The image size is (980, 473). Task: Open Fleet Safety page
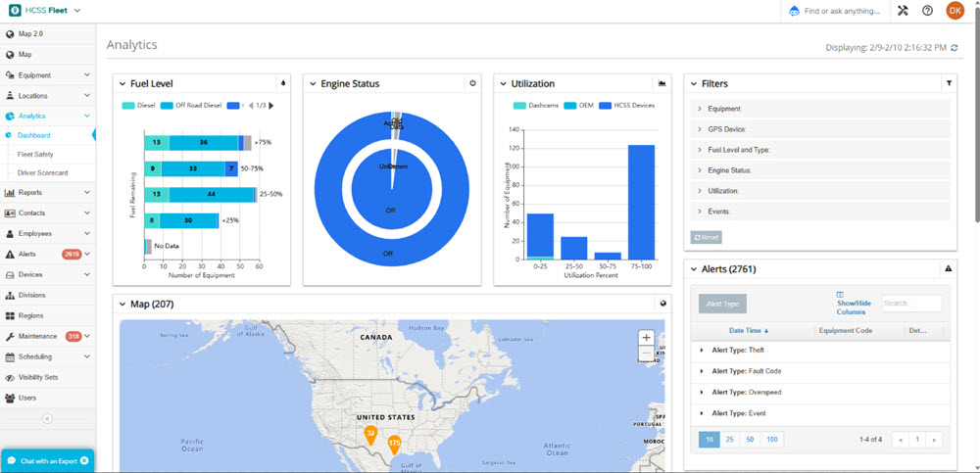coord(35,154)
